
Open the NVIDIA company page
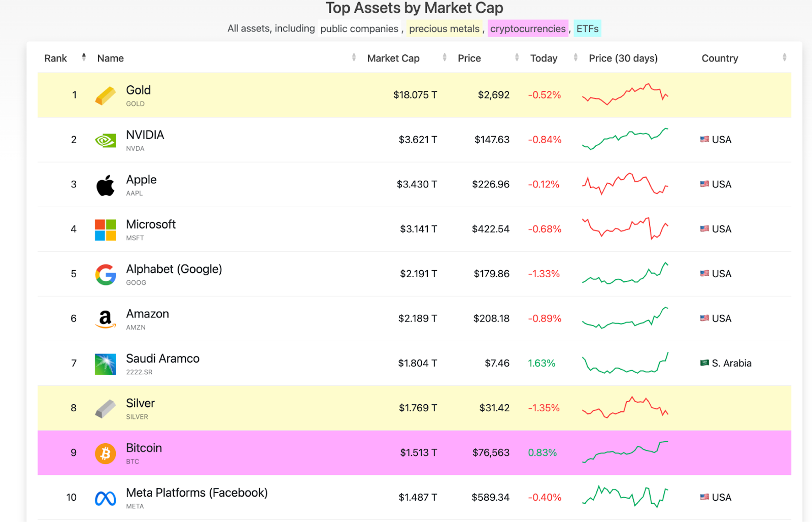point(145,135)
